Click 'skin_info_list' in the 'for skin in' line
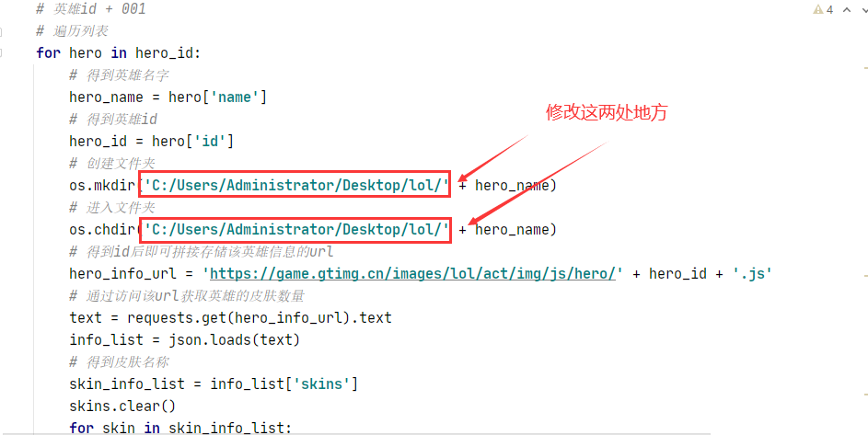This screenshot has height=435, width=868. point(226,428)
